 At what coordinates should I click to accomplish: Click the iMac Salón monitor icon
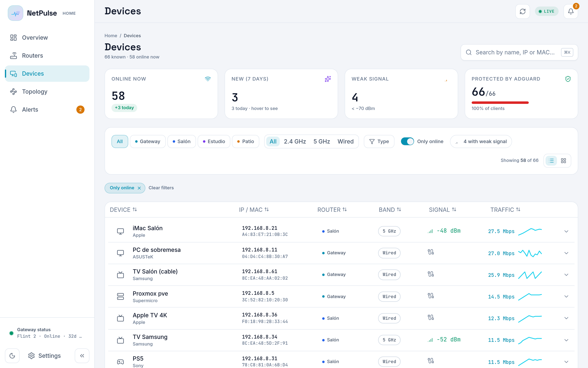pos(120,231)
